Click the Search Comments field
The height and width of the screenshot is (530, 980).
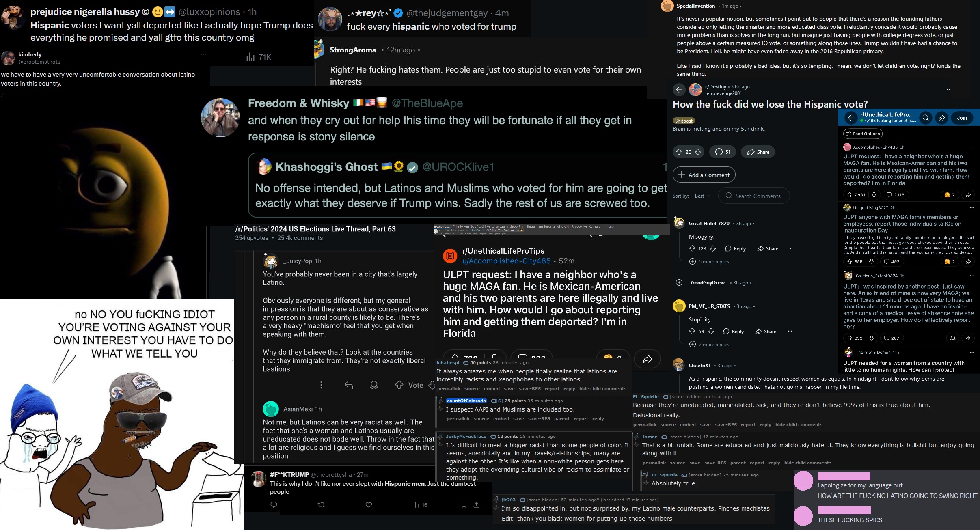click(x=754, y=196)
